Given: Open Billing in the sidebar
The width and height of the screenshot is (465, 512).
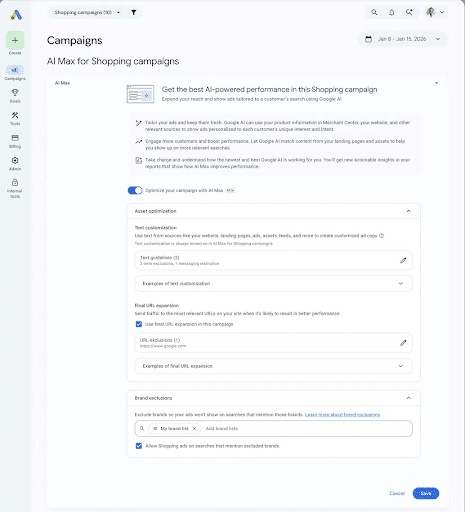Looking at the screenshot, I should 15,141.
